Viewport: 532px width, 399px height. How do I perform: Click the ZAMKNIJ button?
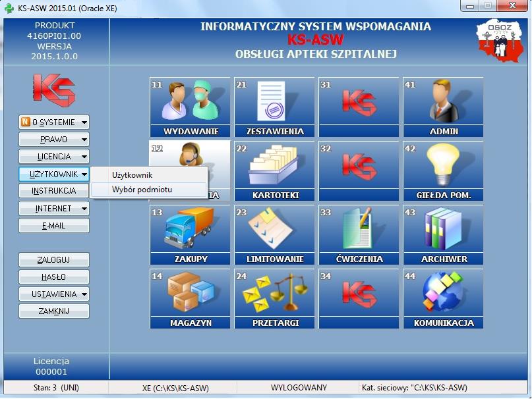[54, 311]
